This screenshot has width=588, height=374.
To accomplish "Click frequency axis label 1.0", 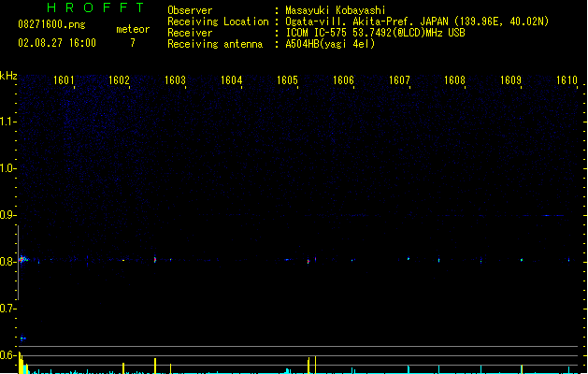I will click(x=7, y=168).
